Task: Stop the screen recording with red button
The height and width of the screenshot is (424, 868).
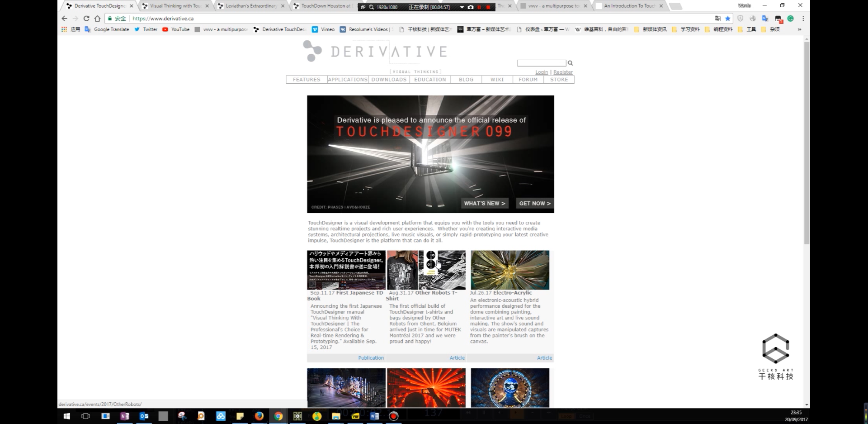Action: pos(488,7)
